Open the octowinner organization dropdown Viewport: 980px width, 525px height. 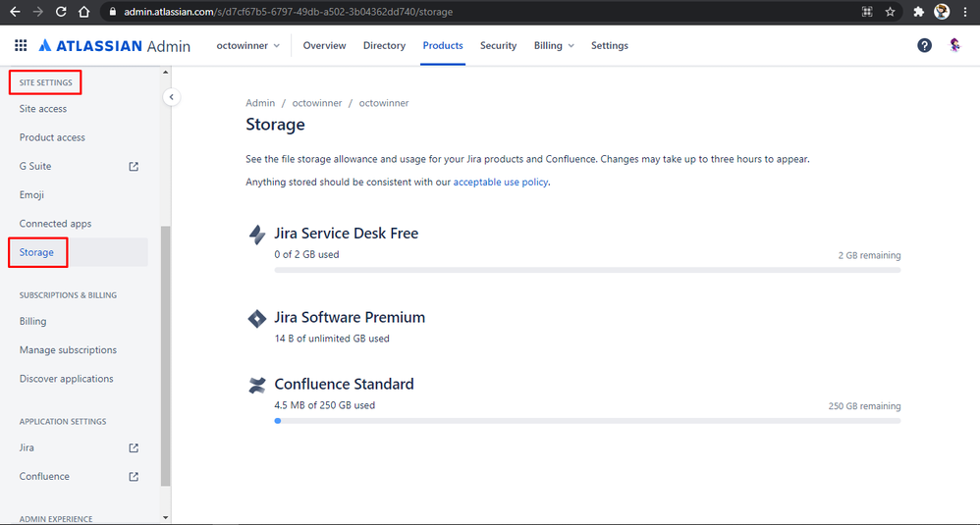(248, 45)
